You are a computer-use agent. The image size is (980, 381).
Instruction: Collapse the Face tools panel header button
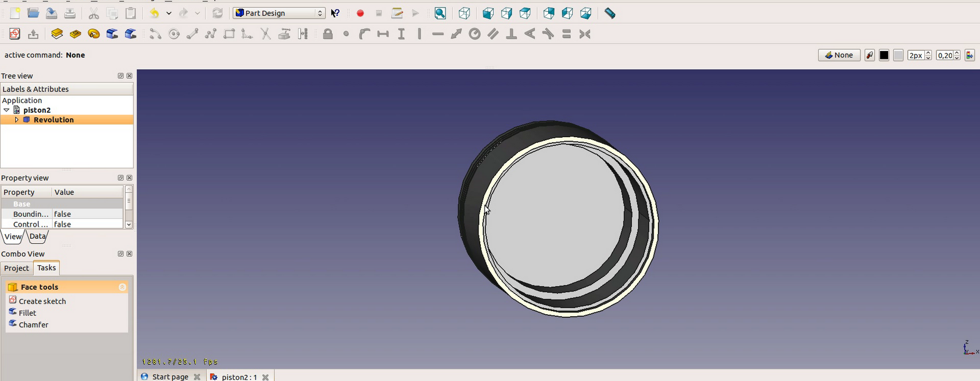click(x=122, y=287)
